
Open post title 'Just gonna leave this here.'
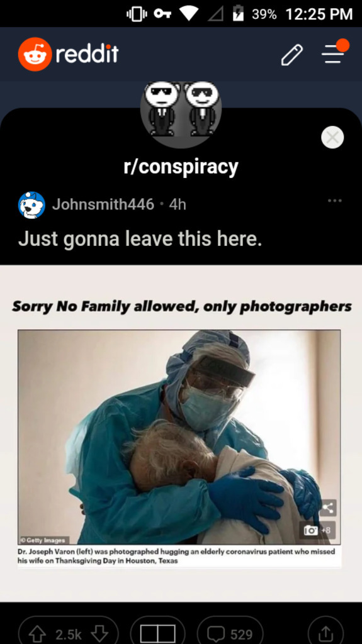coord(140,239)
